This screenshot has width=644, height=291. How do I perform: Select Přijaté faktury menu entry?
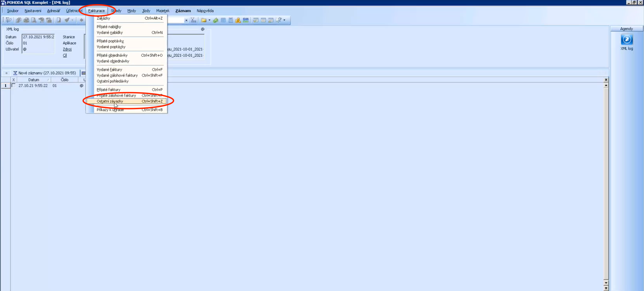click(x=126, y=90)
